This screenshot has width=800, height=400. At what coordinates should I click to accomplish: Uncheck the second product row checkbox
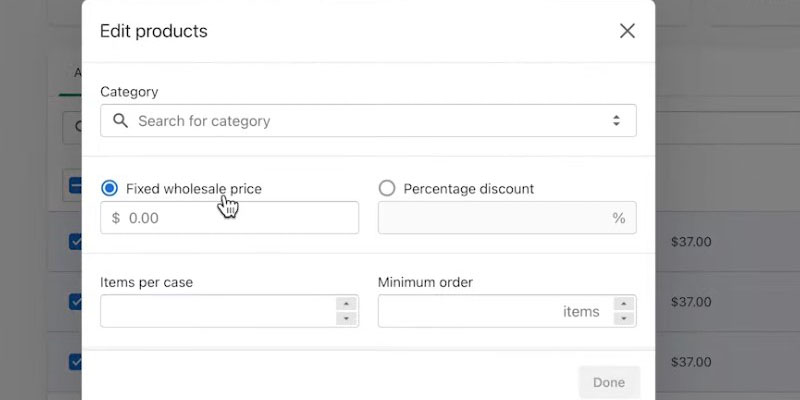76,301
